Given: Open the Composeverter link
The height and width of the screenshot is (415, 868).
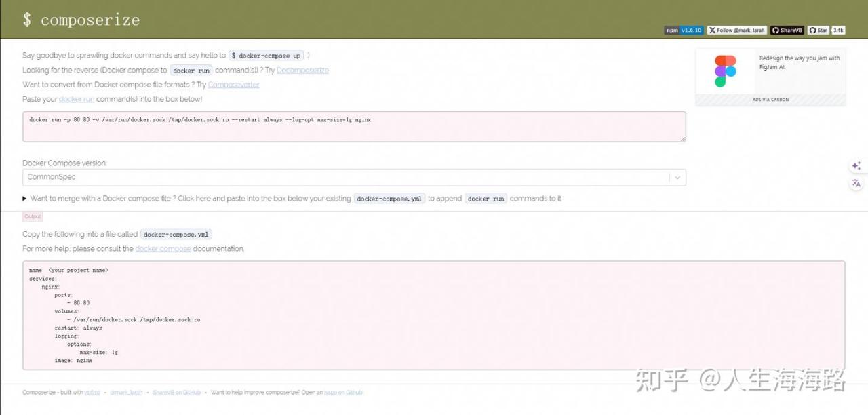Looking at the screenshot, I should pyautogui.click(x=233, y=85).
